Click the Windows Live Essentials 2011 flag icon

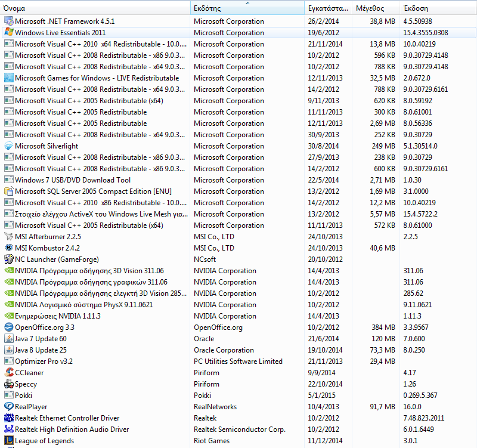[9, 33]
